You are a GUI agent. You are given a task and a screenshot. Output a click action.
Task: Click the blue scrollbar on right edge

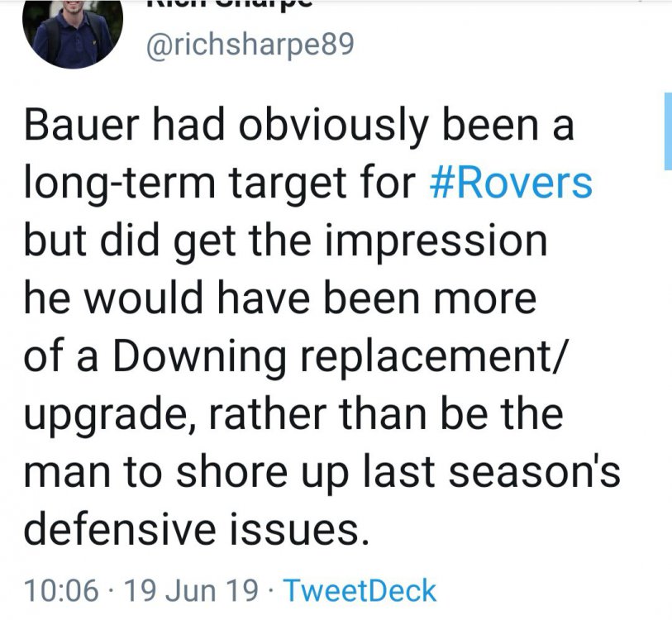668,131
